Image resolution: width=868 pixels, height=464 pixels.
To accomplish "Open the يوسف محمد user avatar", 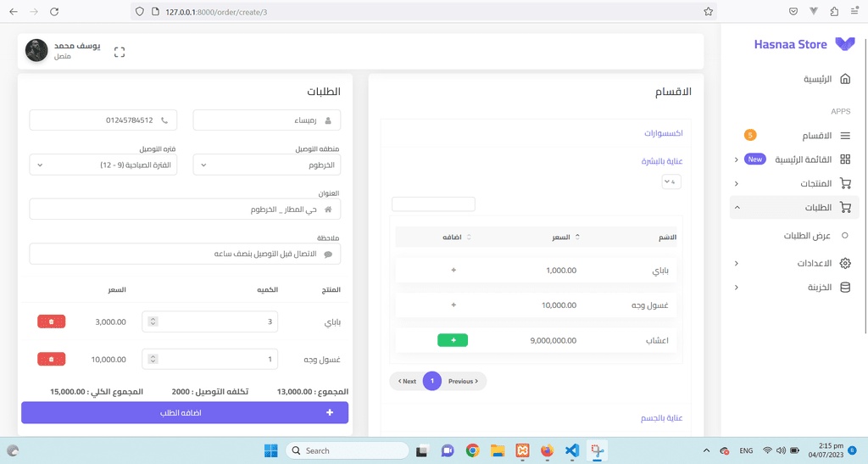I will [36, 50].
